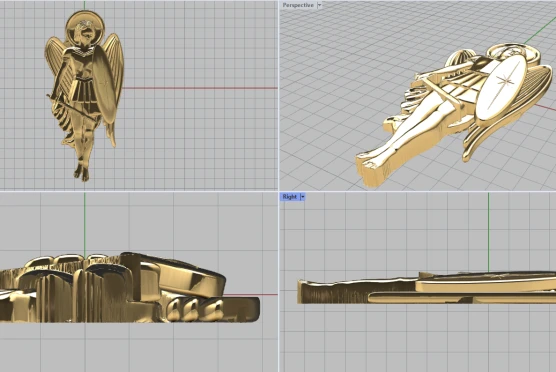This screenshot has width=556, height=372.
Task: Click the green axis line in Right viewport
Action: tap(489, 232)
